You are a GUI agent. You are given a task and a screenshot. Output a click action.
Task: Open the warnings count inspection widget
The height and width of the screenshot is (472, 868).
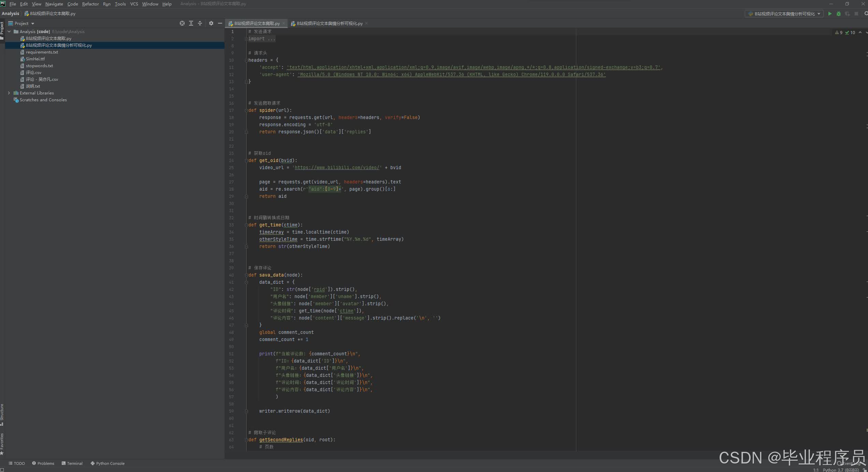coord(839,32)
